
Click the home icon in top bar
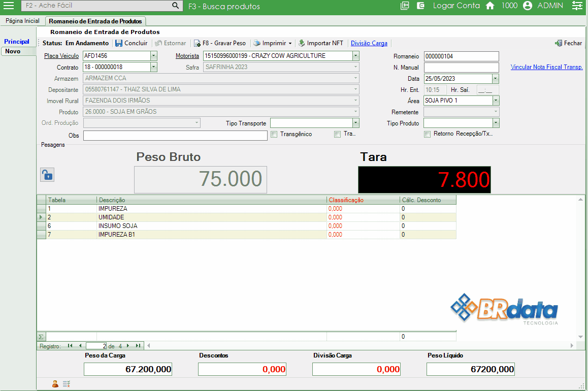pyautogui.click(x=490, y=6)
